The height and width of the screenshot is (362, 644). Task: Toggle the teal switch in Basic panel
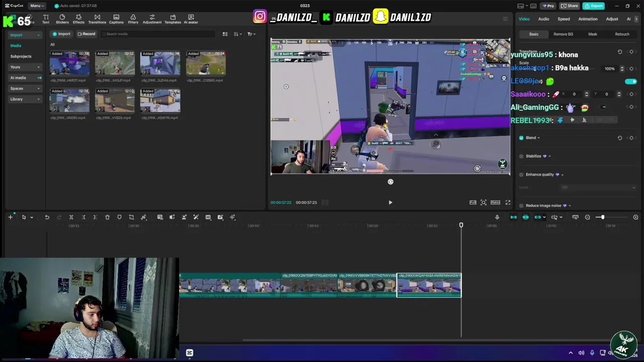(x=631, y=81)
